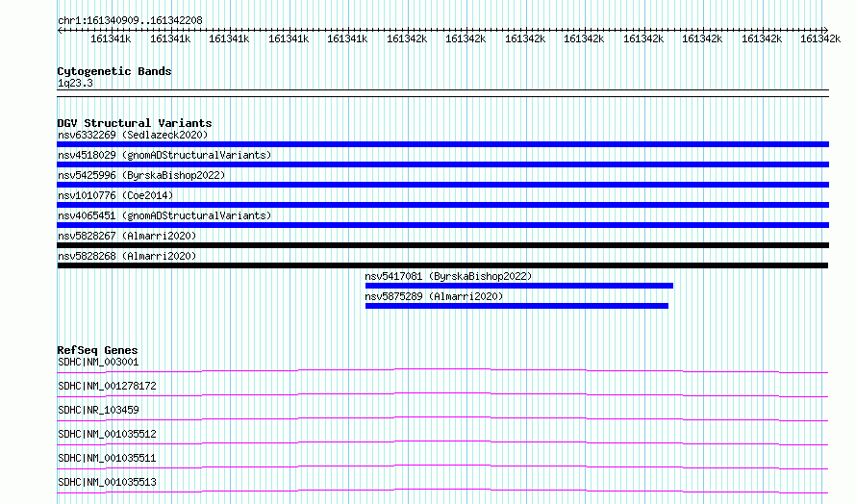Open variant nsv5828267 (Almarri2020) label
The image size is (856, 504).
point(127,236)
